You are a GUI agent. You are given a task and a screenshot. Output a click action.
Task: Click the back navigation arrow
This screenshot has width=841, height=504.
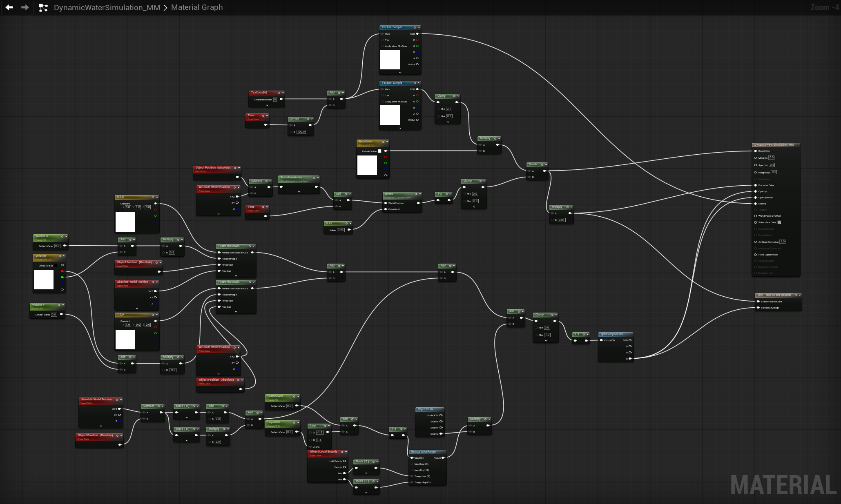(9, 7)
